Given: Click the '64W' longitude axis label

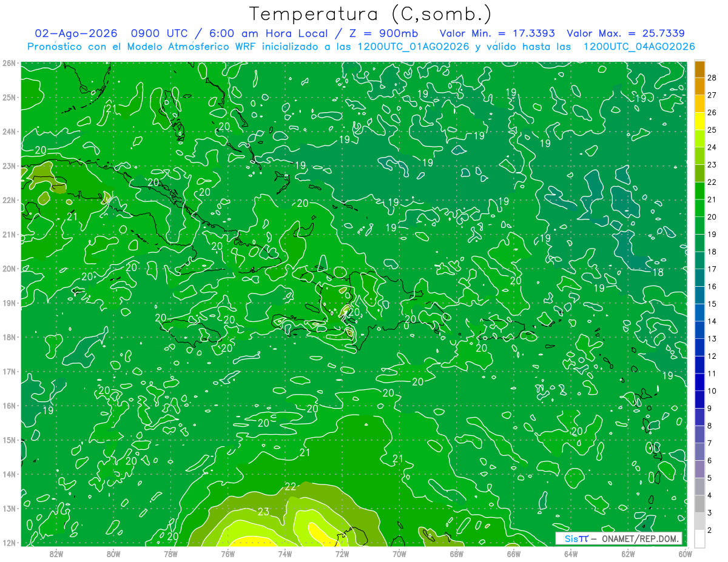Looking at the screenshot, I should coord(570,554).
